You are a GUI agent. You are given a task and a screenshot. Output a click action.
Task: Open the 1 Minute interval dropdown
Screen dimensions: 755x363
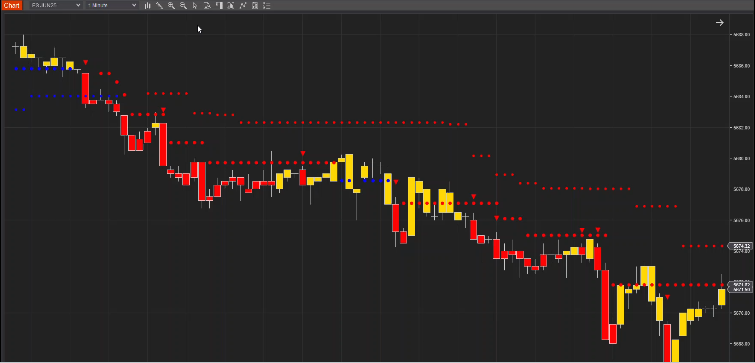[112, 5]
